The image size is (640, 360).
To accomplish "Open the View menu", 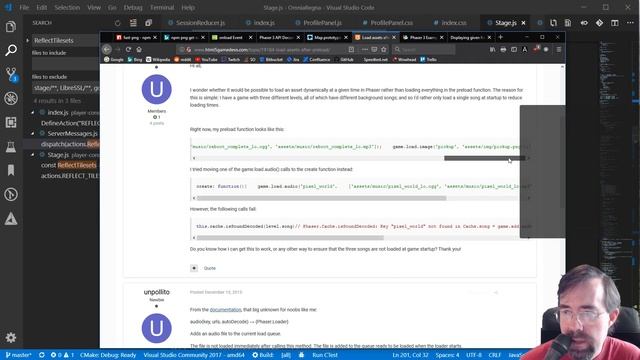I will [94, 7].
